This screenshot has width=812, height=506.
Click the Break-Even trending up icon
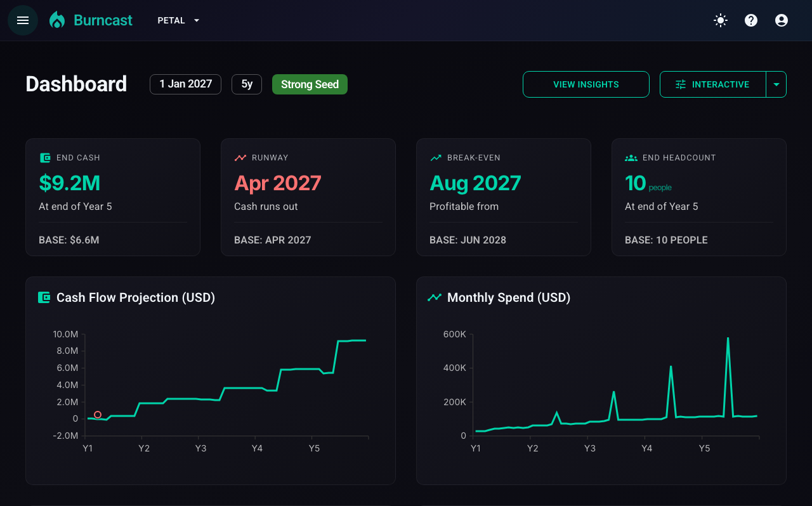point(436,158)
